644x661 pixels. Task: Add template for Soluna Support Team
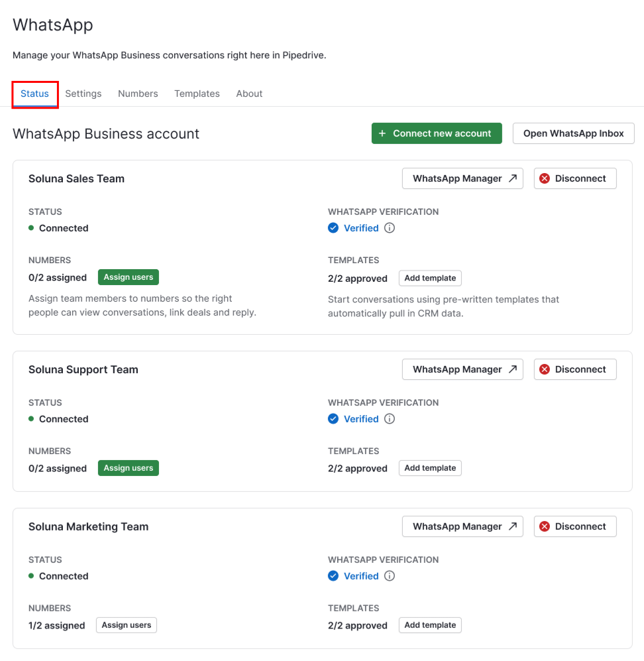pyautogui.click(x=430, y=468)
